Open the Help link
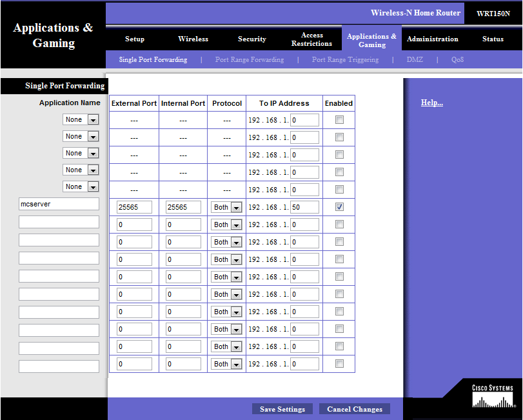 [432, 103]
